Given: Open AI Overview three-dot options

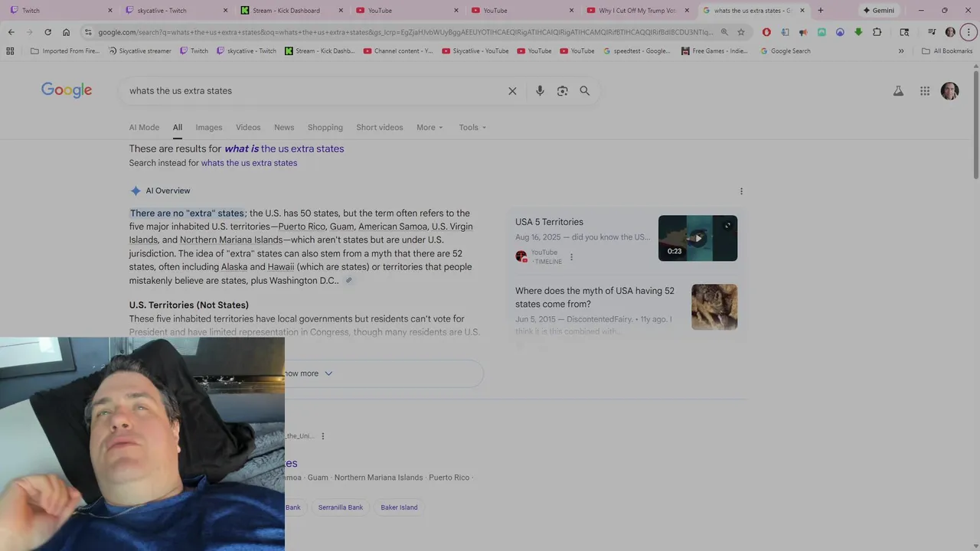Looking at the screenshot, I should coord(741,191).
